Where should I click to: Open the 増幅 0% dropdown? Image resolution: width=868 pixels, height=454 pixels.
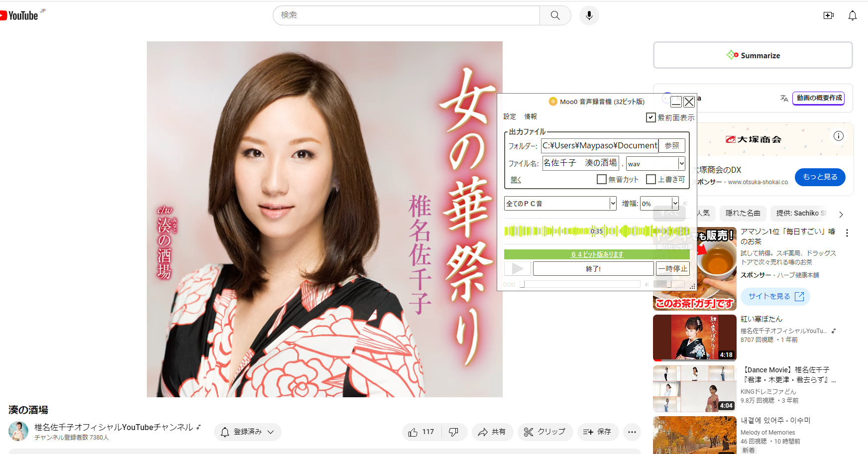click(x=659, y=203)
